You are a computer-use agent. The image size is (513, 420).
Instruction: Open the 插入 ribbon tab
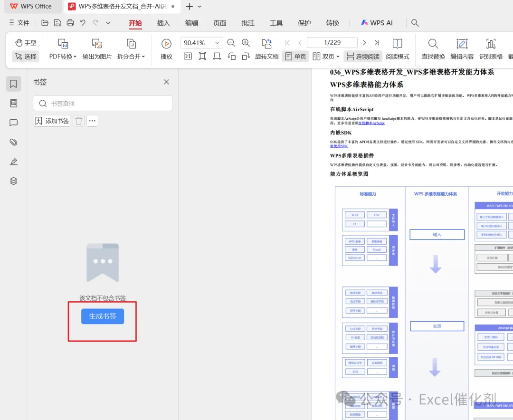[x=163, y=23]
